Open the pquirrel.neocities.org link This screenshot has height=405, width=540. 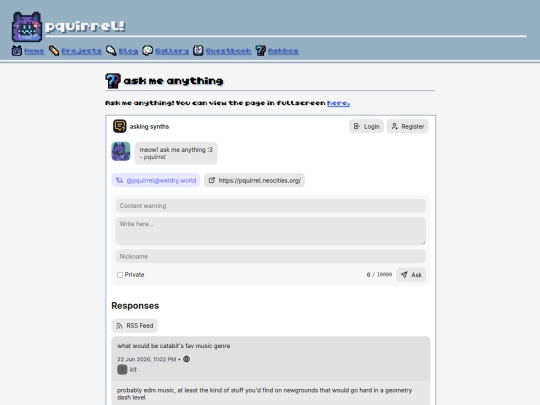coord(254,180)
